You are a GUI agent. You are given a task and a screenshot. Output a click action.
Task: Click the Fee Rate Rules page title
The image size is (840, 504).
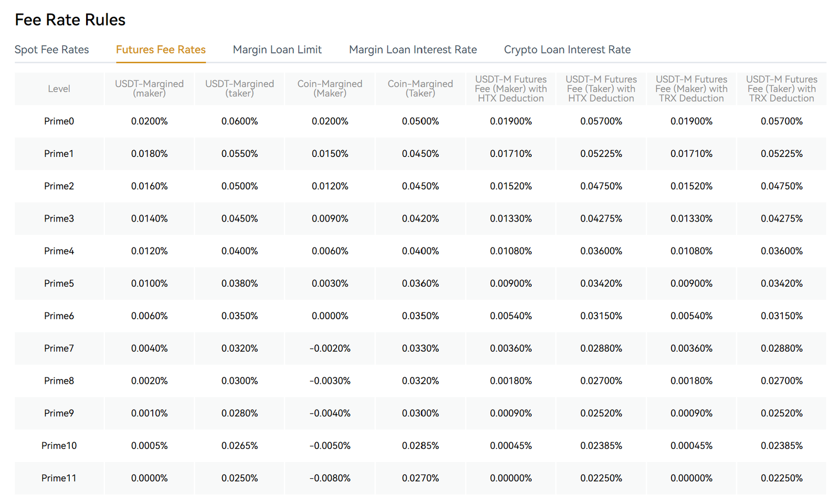[x=70, y=19]
